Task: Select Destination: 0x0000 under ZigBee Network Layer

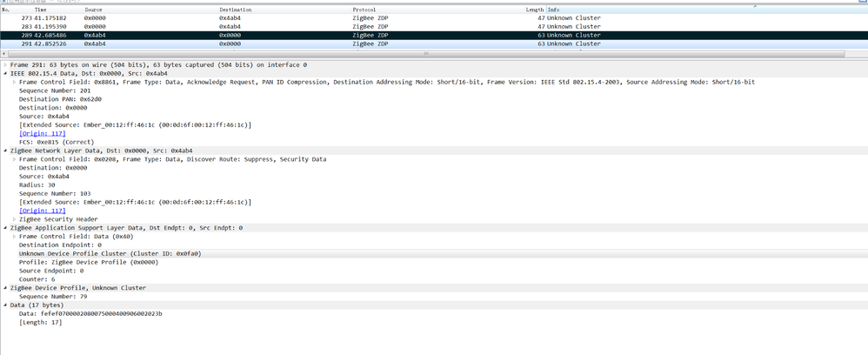Action: (x=53, y=168)
